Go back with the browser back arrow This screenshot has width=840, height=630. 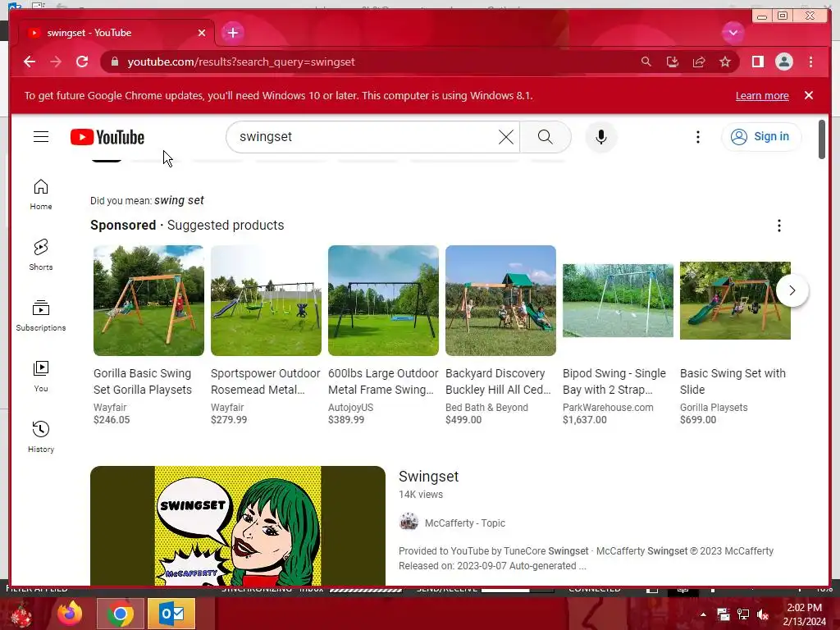pyautogui.click(x=30, y=62)
